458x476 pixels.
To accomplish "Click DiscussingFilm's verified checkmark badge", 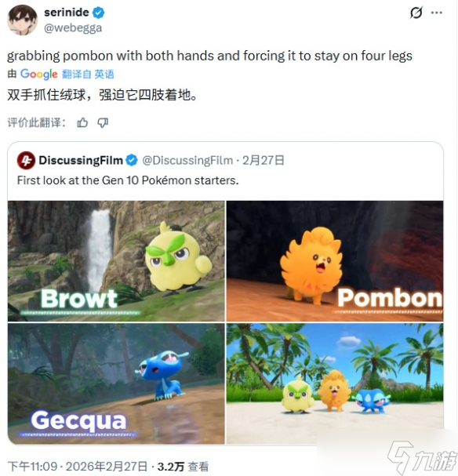I will pos(132,160).
